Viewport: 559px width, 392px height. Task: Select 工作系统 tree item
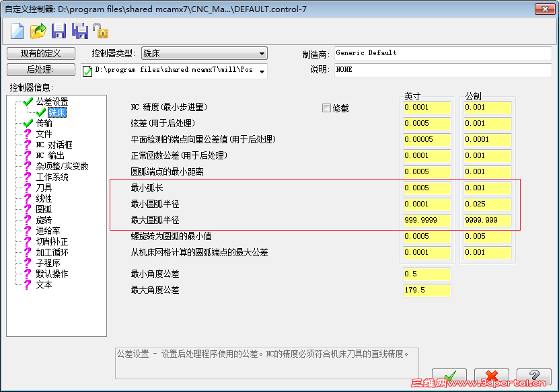click(52, 177)
